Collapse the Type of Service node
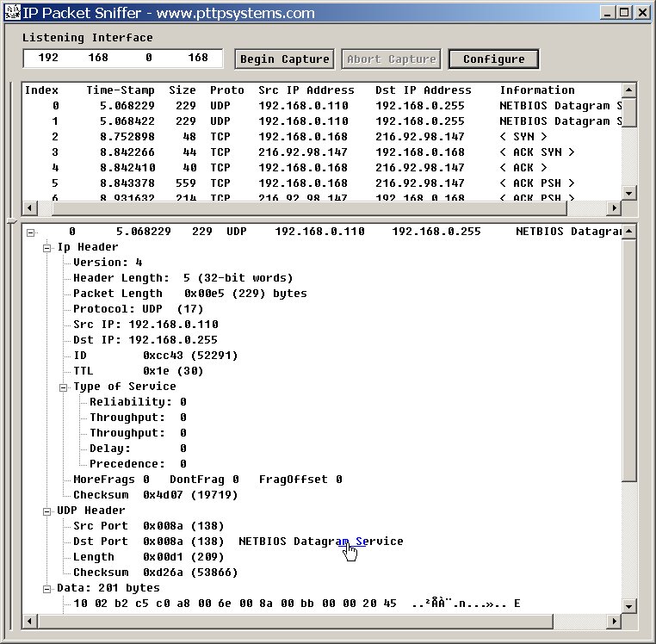Viewport: 656px width, 644px height. [64, 387]
